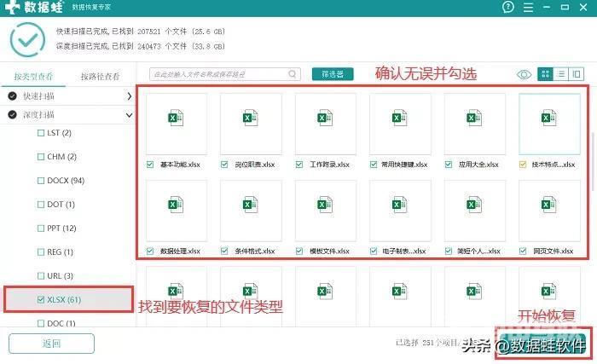Image resolution: width=597 pixels, height=364 pixels.
Task: Toggle the eye preview icon
Action: click(524, 74)
